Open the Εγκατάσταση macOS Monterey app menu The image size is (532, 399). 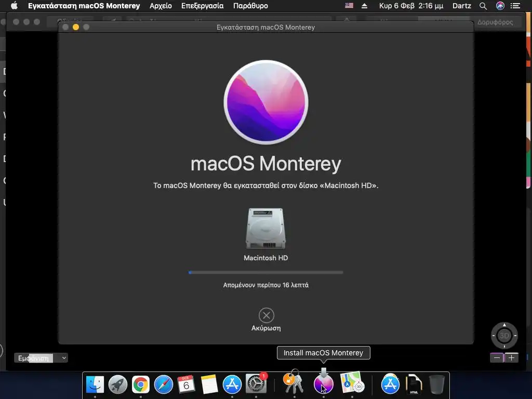pyautogui.click(x=84, y=6)
